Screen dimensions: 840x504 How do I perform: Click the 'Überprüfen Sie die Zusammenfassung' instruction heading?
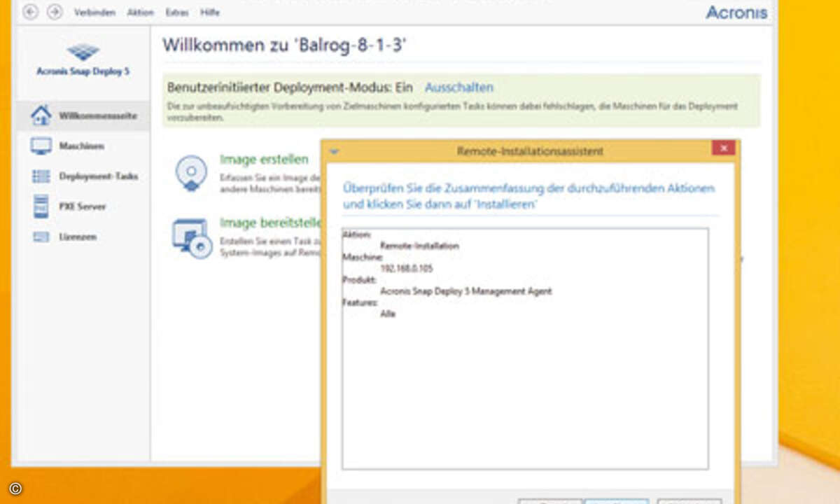click(528, 196)
